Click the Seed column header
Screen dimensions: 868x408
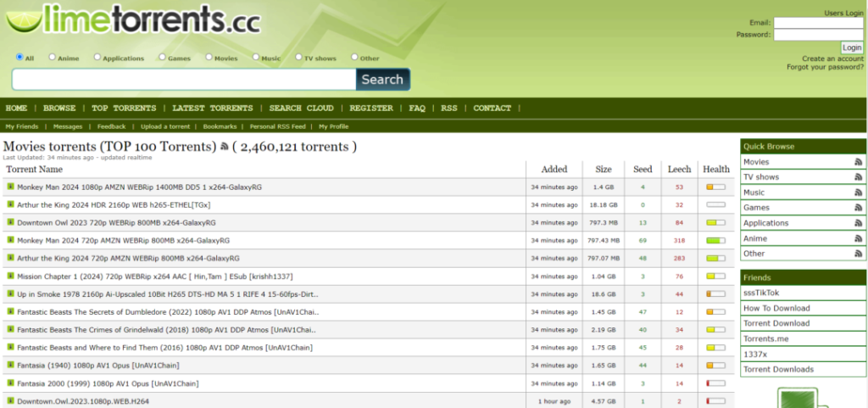(643, 170)
